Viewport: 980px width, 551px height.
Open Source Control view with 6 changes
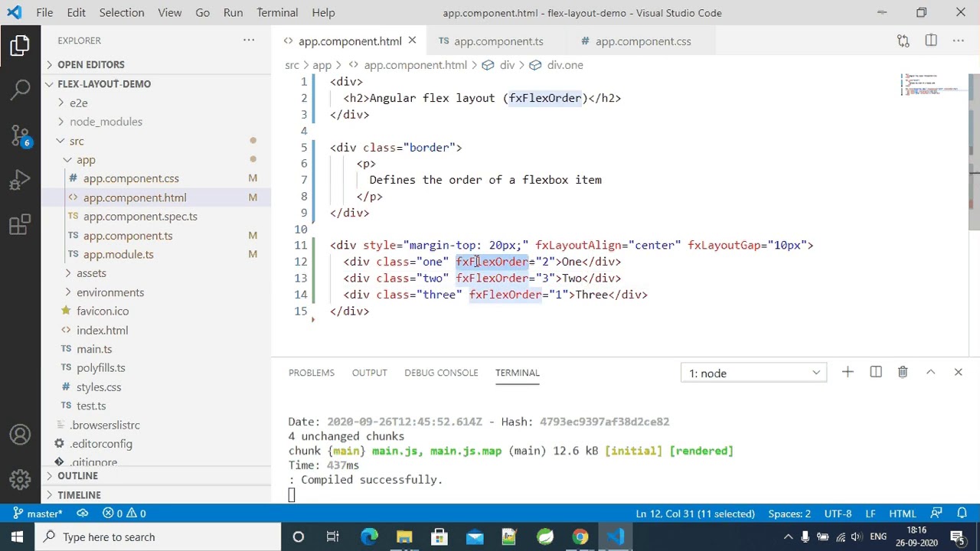click(20, 136)
